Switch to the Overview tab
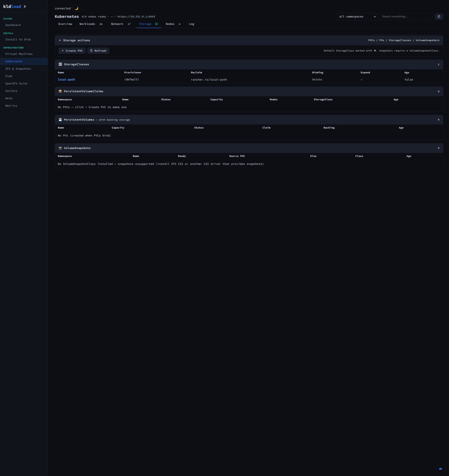The width and height of the screenshot is (449, 476). [x=65, y=24]
